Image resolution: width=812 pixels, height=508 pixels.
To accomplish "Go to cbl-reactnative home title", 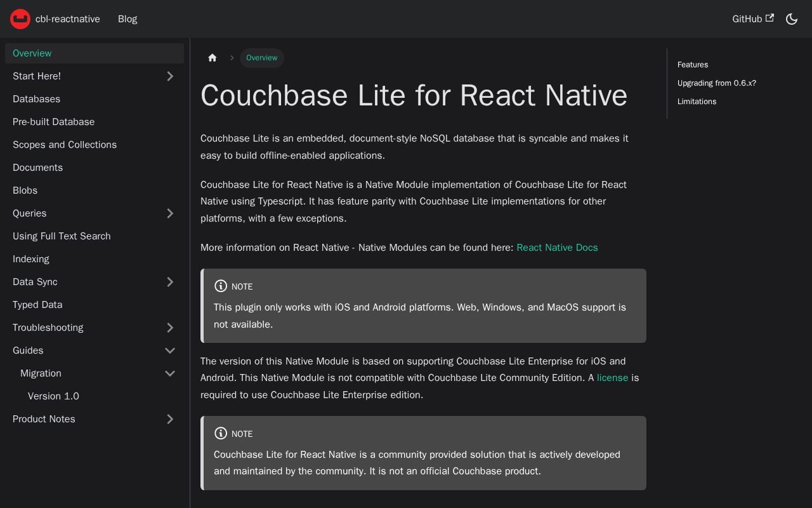I will pos(68,19).
